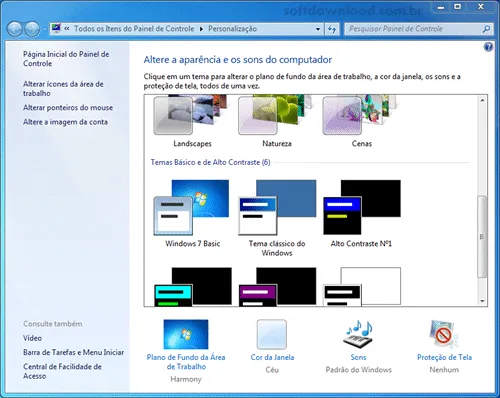
Task: Open Barra de Tarefas e Menu Iniciar
Action: click(73, 352)
